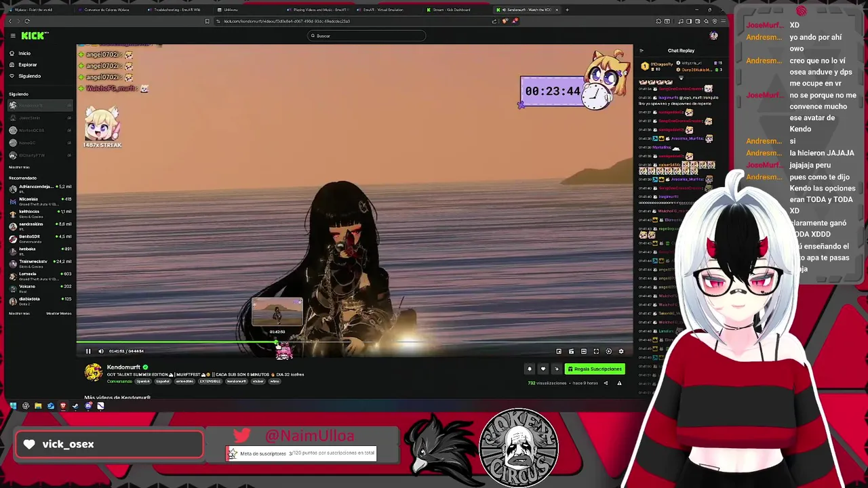Click the KICK logo

pyautogui.click(x=35, y=36)
